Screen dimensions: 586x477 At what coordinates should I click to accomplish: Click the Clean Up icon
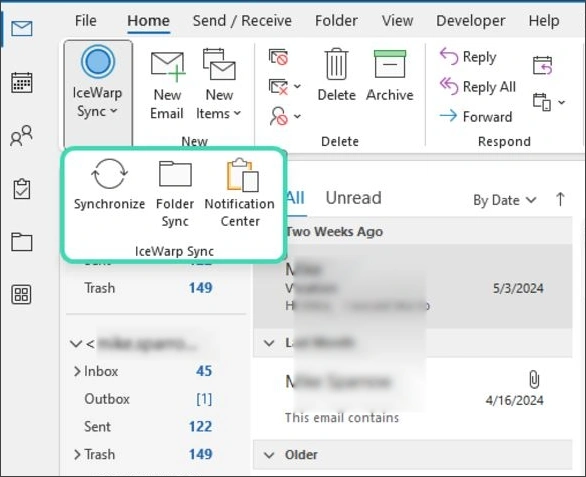click(x=278, y=86)
